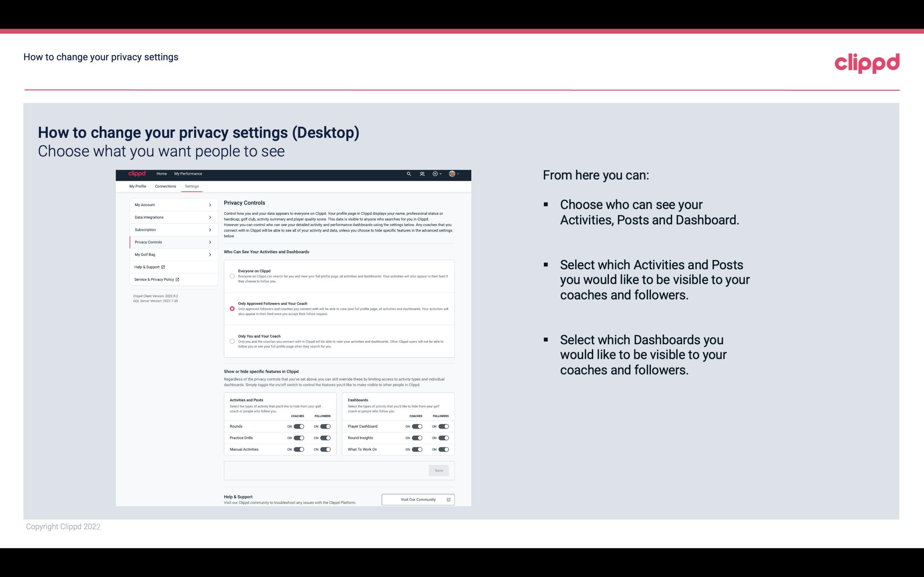Click the Save button for privacy settings

coord(439,470)
